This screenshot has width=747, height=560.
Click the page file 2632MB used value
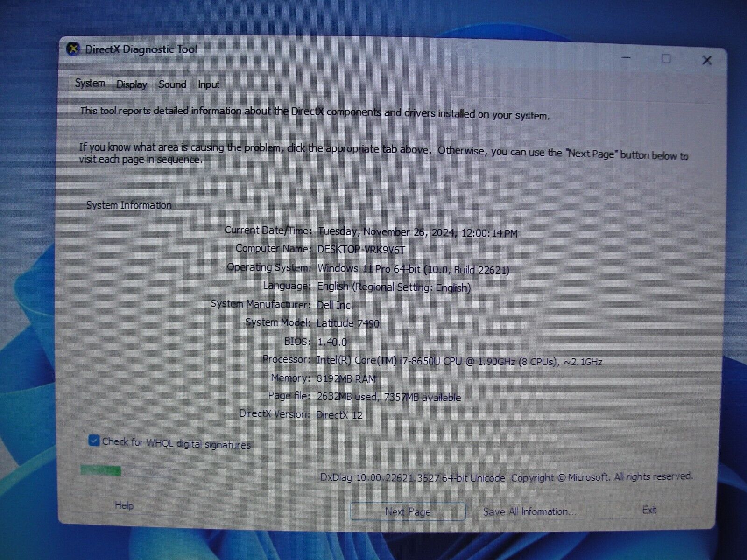388,397
